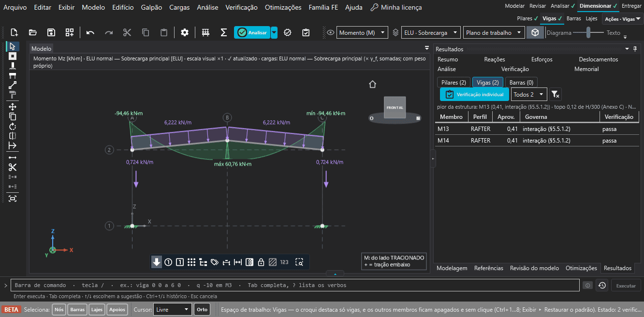
Task: Select the M14 row in results table
Action: 536,141
